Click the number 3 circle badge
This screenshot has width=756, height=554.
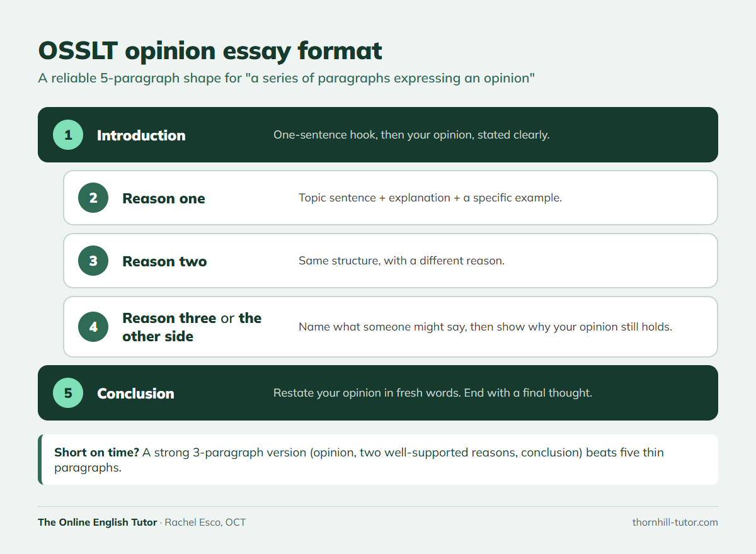[x=93, y=261]
